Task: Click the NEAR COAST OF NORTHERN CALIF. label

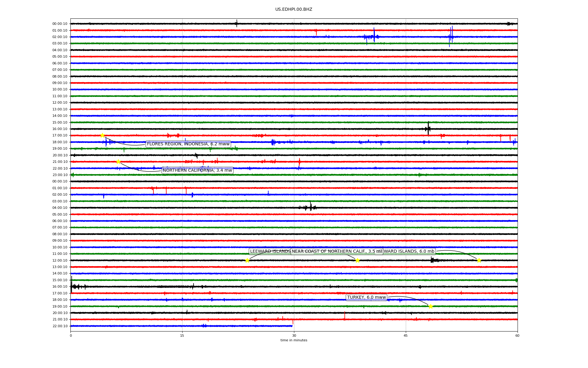Action: [x=337, y=251]
